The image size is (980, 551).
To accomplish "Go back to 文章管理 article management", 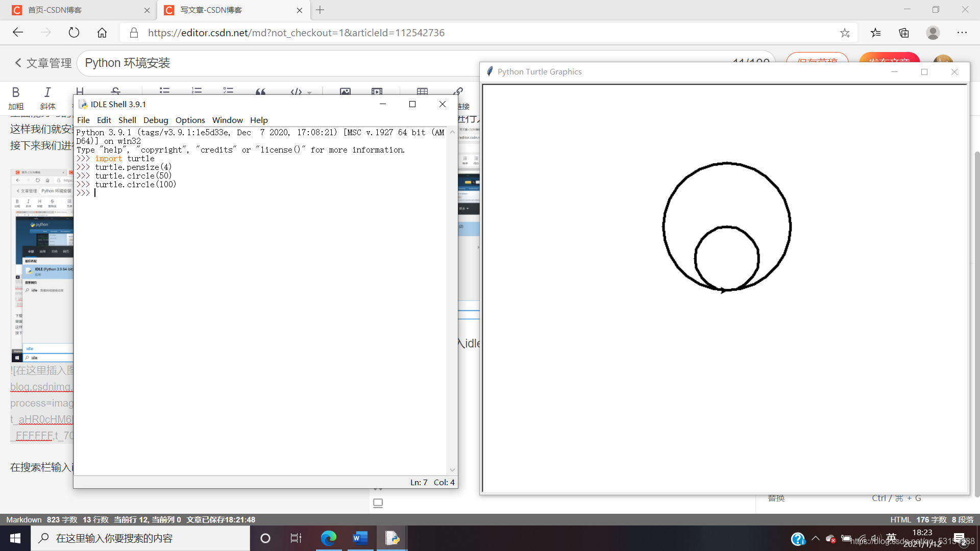I will (x=43, y=63).
